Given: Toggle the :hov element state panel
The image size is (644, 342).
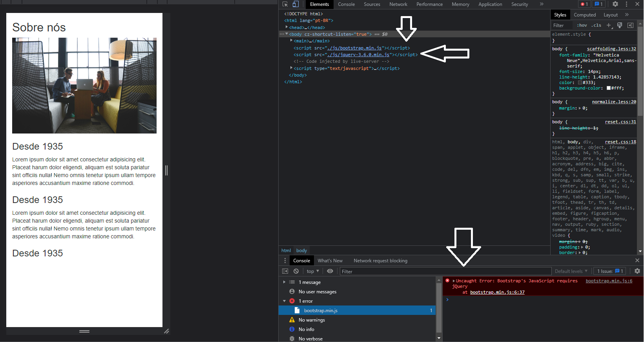Looking at the screenshot, I should point(582,26).
